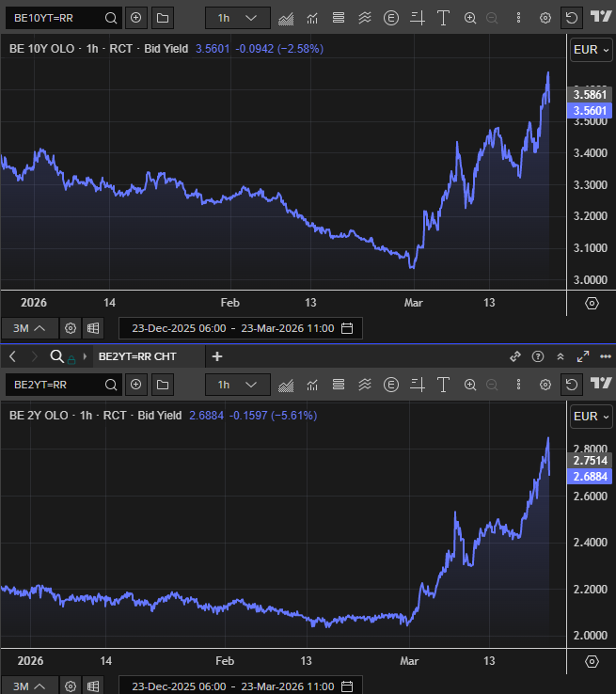
Task: Select crosshair drawing tool in top toolbar
Action: [x=418, y=18]
